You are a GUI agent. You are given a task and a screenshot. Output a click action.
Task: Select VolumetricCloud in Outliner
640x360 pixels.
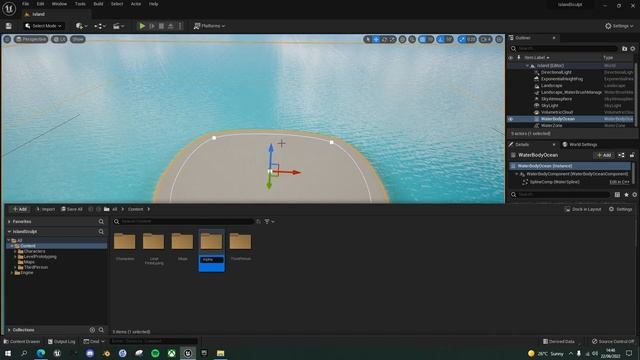pos(557,112)
